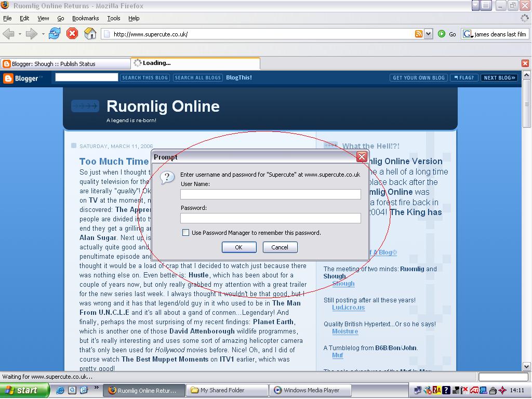
Task: Stop loading with the red Stop icon
Action: [x=72, y=34]
